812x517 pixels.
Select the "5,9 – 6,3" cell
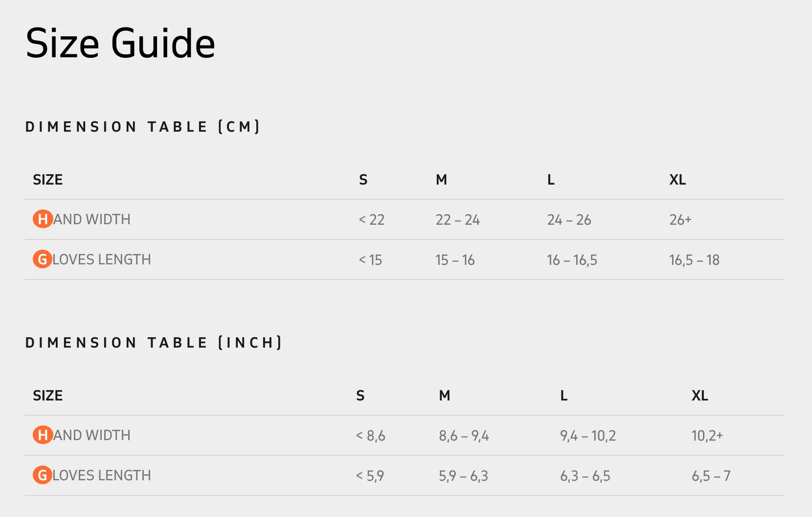[x=463, y=476]
